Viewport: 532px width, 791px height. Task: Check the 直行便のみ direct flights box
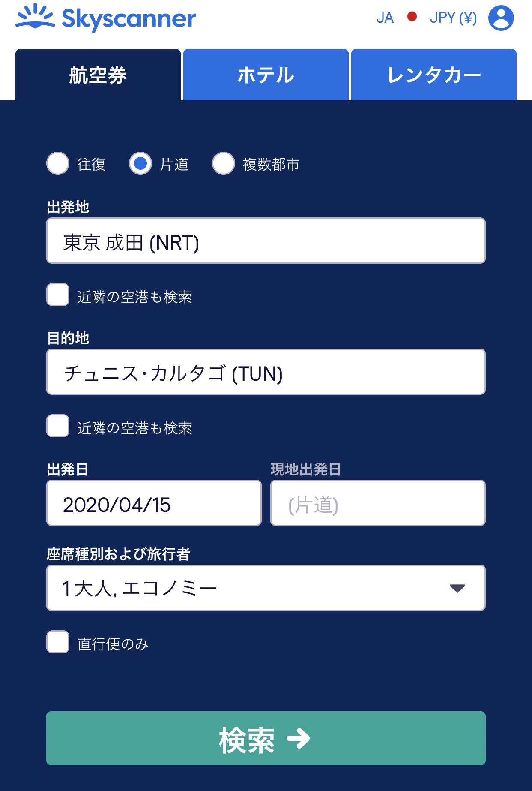[x=58, y=642]
